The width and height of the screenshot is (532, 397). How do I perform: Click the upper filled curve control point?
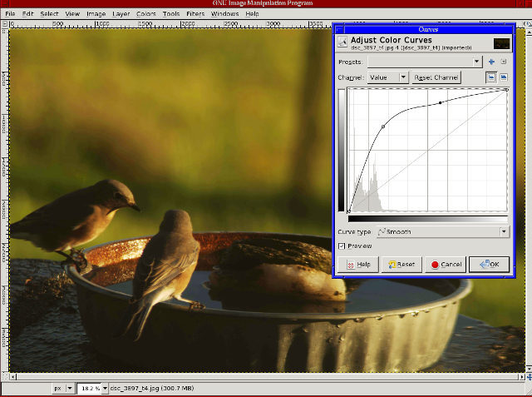pos(440,102)
